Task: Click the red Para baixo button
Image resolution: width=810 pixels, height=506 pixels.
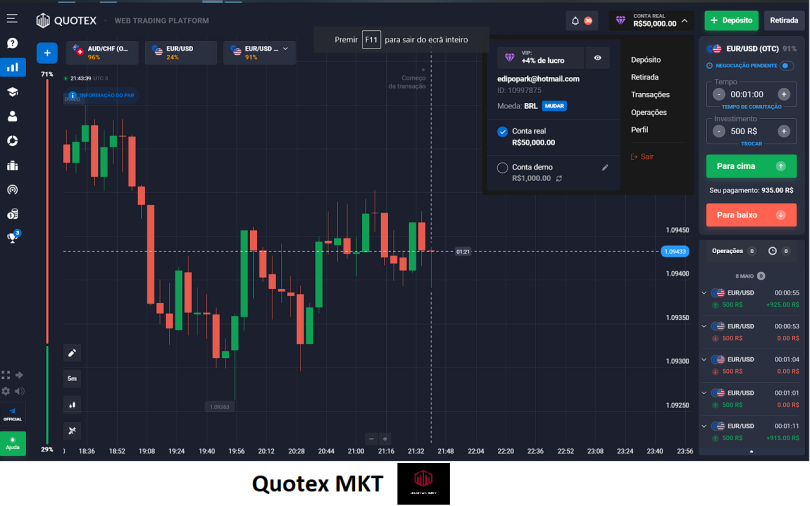Action: tap(750, 215)
